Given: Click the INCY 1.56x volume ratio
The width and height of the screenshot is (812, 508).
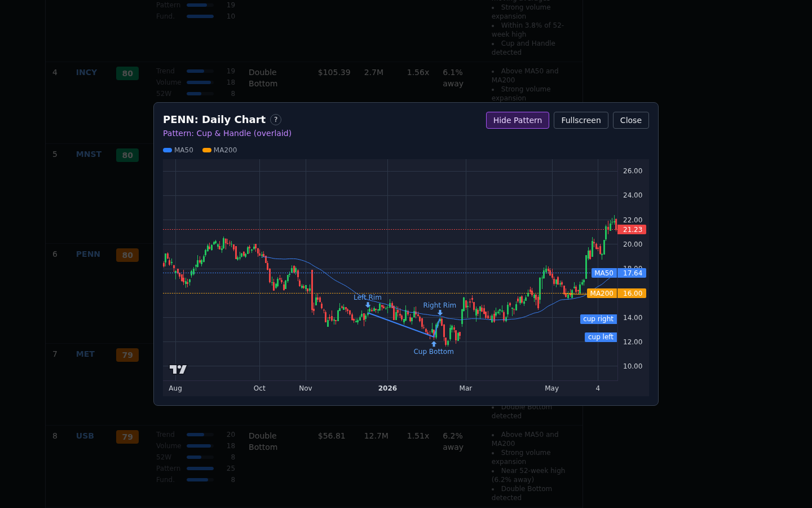Looking at the screenshot, I should tap(418, 72).
